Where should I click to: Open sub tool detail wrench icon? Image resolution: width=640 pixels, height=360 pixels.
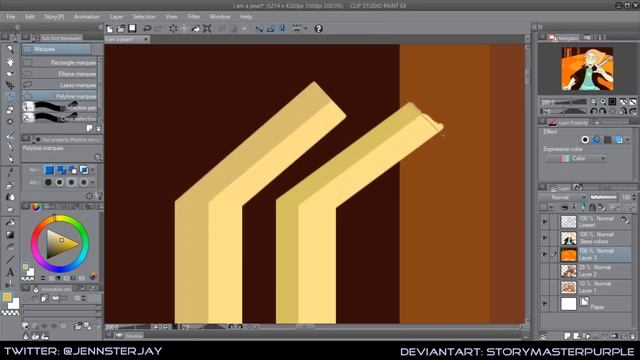click(x=98, y=157)
